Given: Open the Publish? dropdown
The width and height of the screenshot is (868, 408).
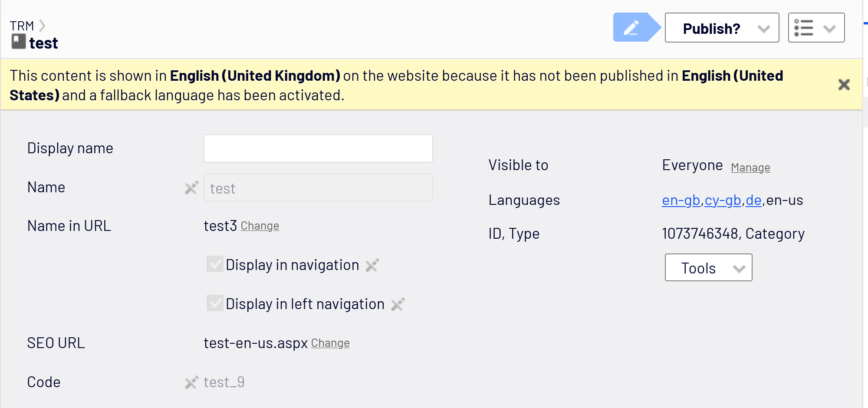Looking at the screenshot, I should tap(722, 28).
